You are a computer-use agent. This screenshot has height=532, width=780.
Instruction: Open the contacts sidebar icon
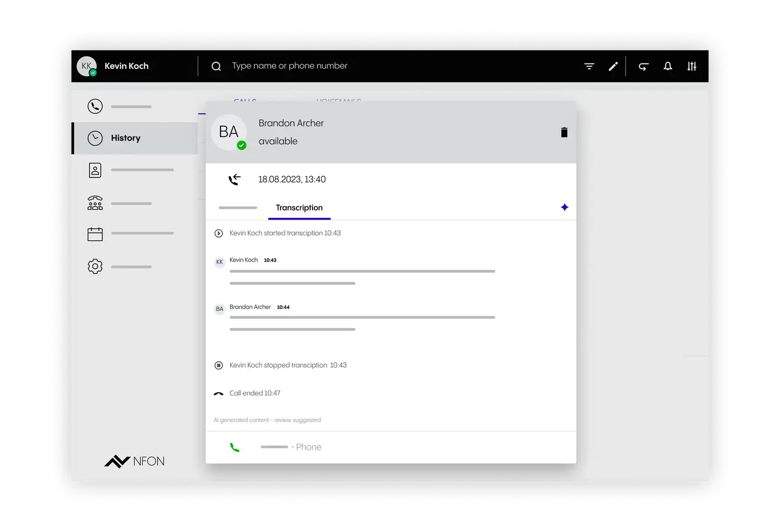(x=95, y=170)
